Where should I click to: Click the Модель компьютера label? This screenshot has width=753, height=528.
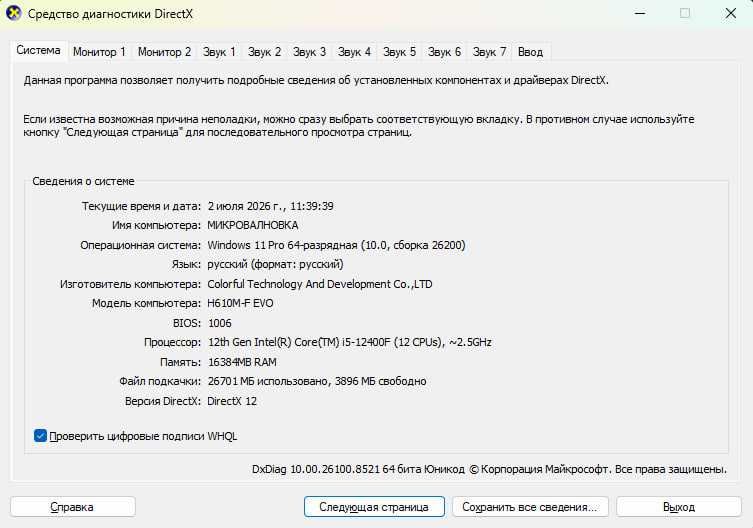pyautogui.click(x=146, y=304)
